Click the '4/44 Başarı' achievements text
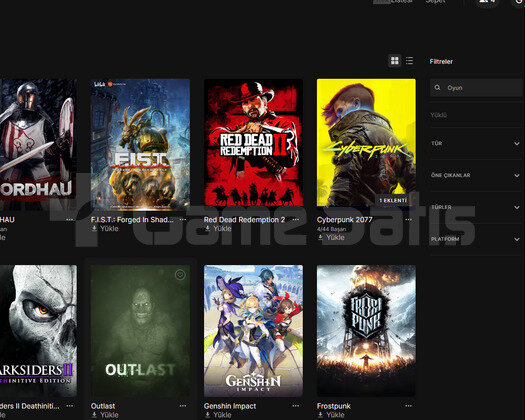The image size is (525, 420). (331, 229)
